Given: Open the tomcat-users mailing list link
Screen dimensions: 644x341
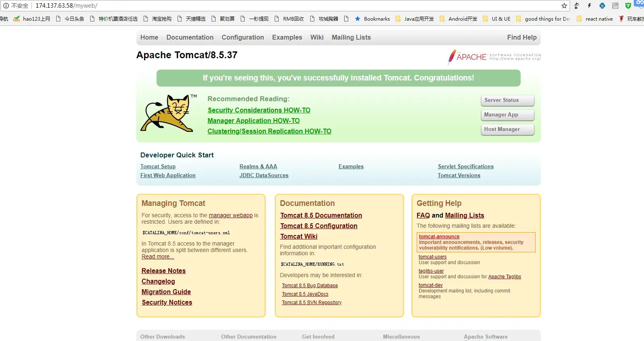Looking at the screenshot, I should pos(432,257).
